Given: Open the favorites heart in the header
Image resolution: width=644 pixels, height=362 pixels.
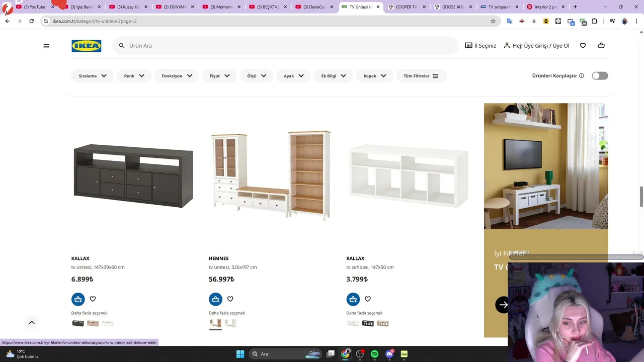Looking at the screenshot, I should tap(583, 46).
